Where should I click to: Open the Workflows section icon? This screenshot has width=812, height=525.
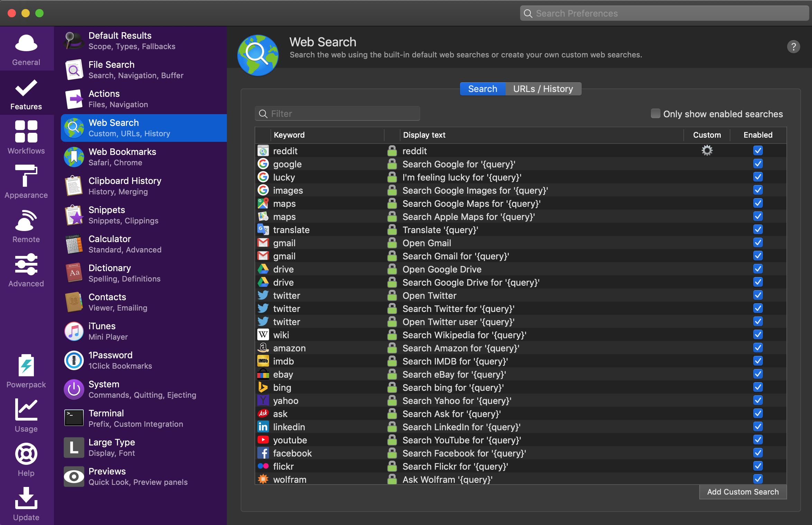[x=26, y=132]
